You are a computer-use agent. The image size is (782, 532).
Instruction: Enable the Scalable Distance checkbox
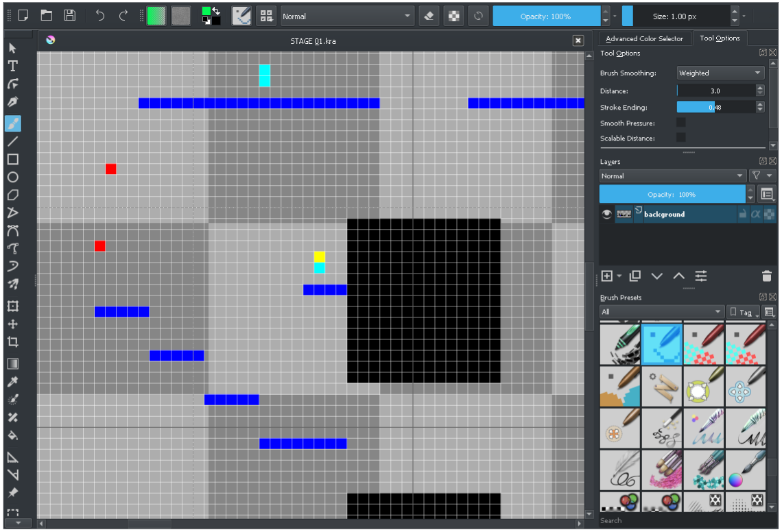tap(681, 138)
